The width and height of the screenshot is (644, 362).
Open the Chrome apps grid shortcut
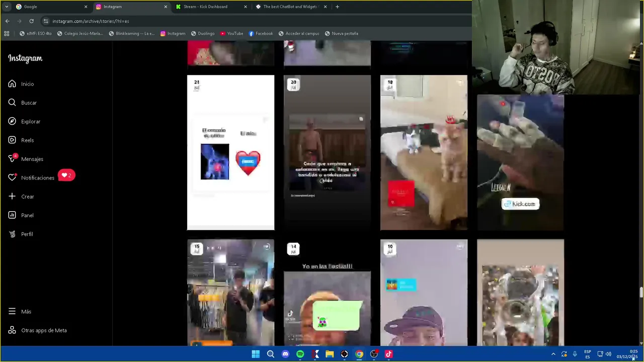(7, 34)
